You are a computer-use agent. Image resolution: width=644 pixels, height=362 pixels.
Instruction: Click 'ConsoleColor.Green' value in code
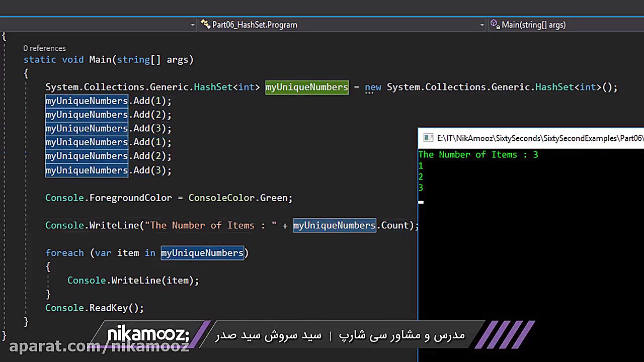pyautogui.click(x=237, y=198)
